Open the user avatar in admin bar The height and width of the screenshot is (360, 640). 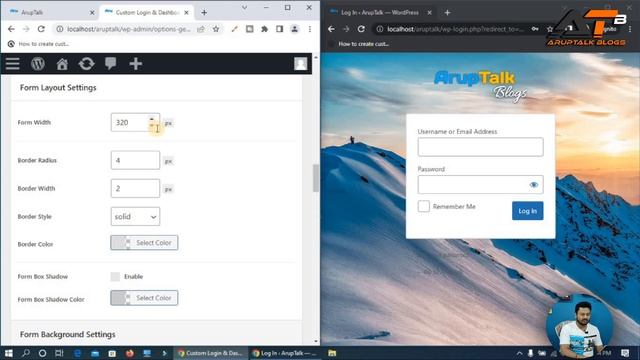tap(300, 64)
